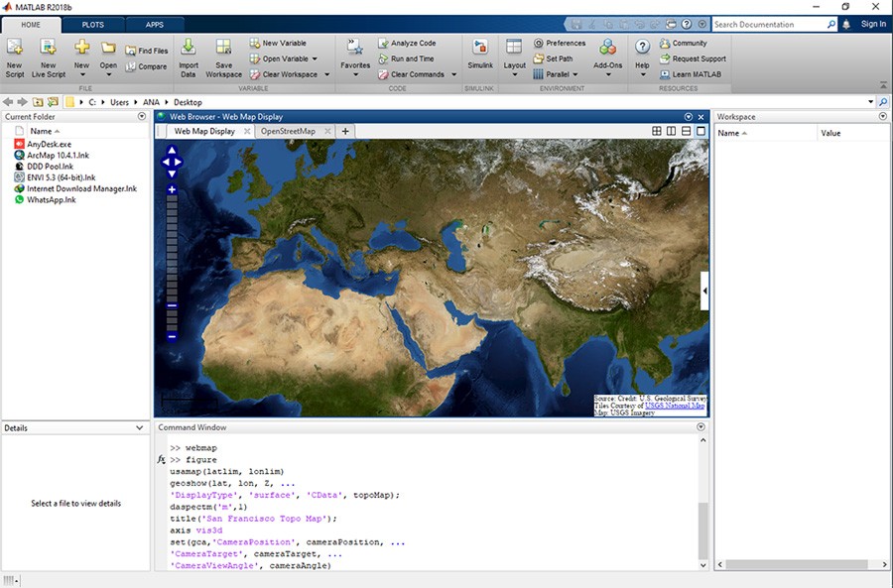
Task: Click the map zoom level slider bar
Action: point(172,248)
